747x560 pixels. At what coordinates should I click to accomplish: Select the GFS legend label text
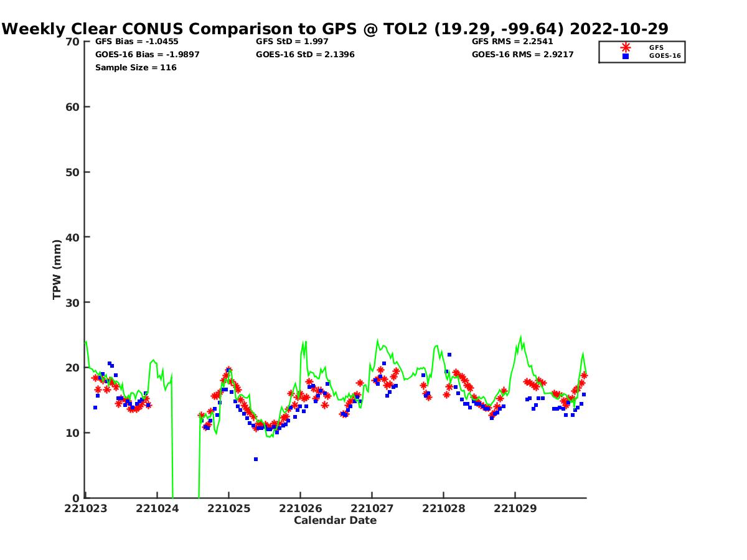[x=656, y=47]
